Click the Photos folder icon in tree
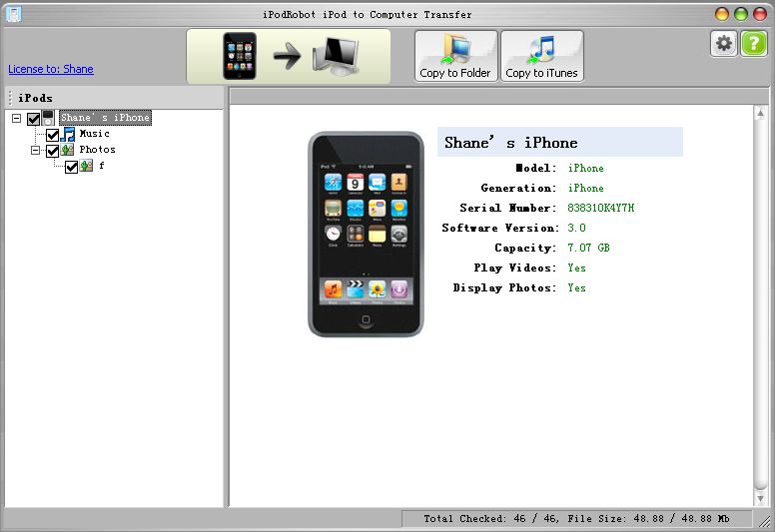This screenshot has width=775, height=532. 67,150
